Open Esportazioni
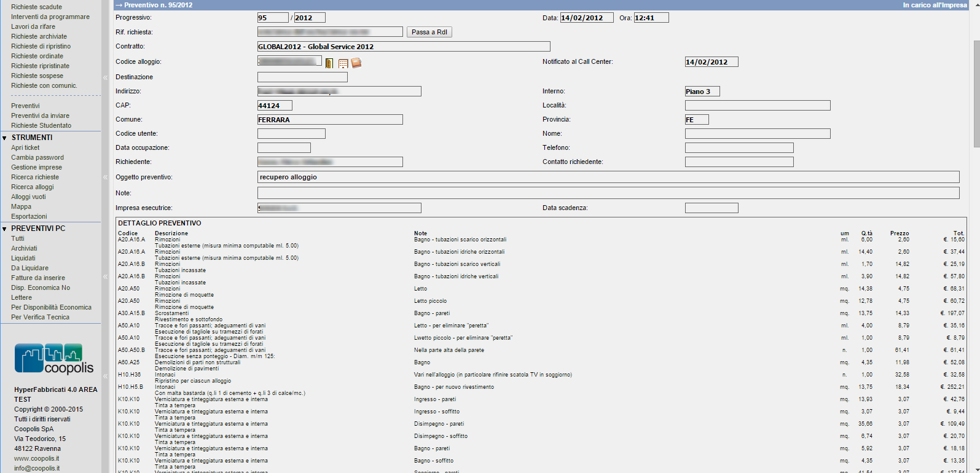 pos(29,216)
